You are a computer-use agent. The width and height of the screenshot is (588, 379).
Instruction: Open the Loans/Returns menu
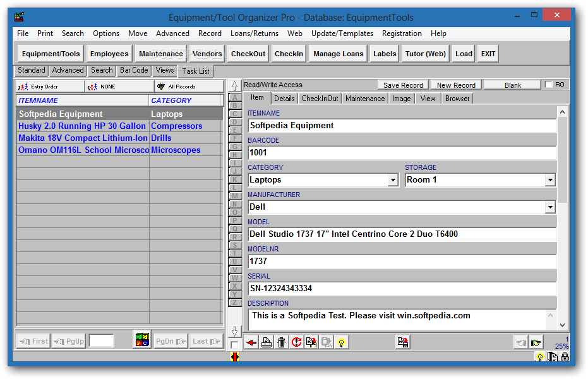click(255, 33)
